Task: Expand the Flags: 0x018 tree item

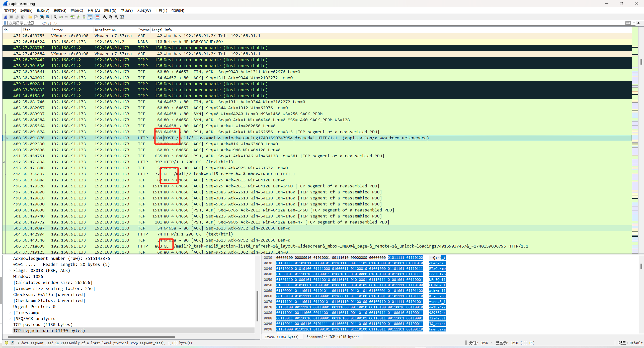Action: click(10, 271)
